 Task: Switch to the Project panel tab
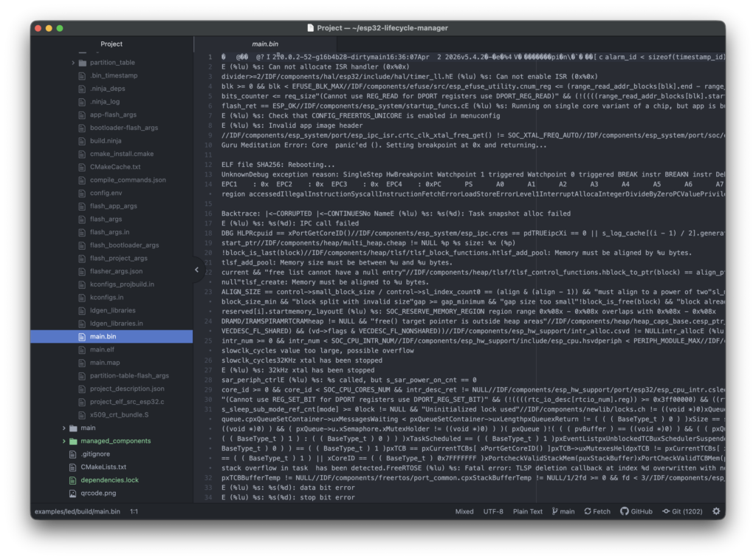click(111, 44)
